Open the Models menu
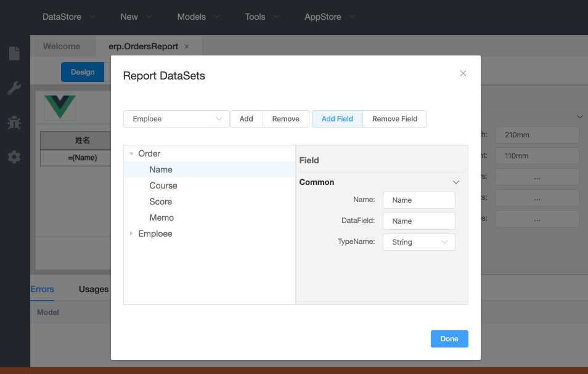The image size is (588, 374). (191, 17)
